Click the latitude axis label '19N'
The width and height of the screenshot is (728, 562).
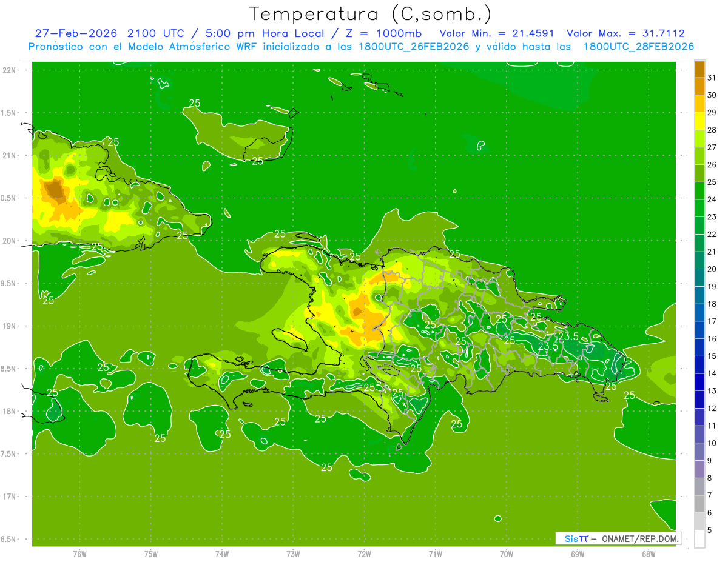[10, 326]
